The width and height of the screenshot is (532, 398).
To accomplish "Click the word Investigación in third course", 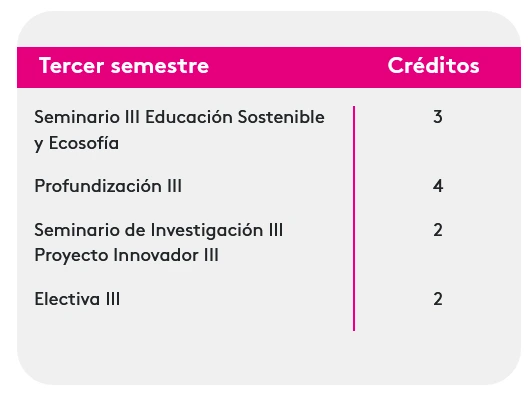I will [x=207, y=231].
